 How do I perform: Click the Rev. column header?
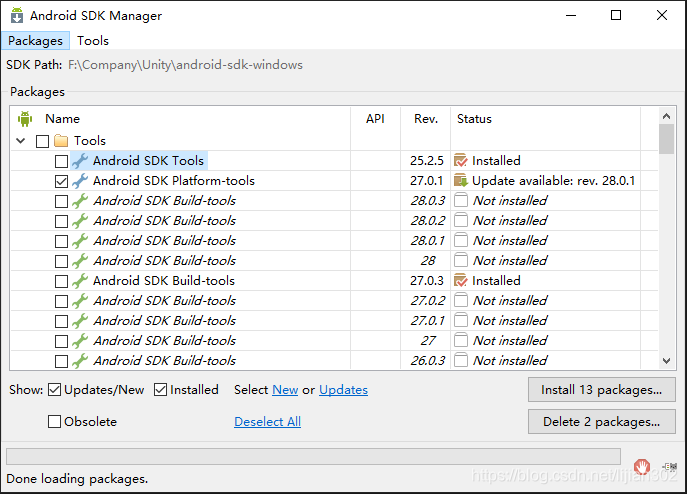tap(426, 119)
